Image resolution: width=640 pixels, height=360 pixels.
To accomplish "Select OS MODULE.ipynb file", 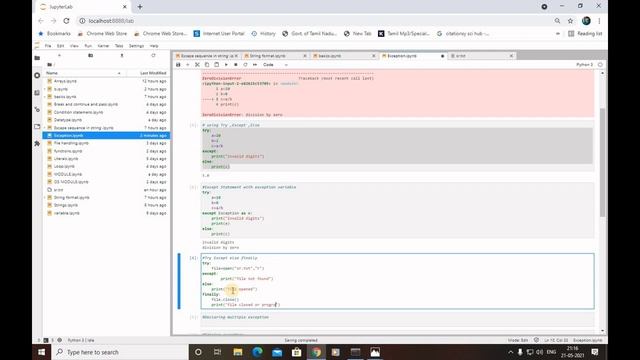I will (x=106, y=182).
